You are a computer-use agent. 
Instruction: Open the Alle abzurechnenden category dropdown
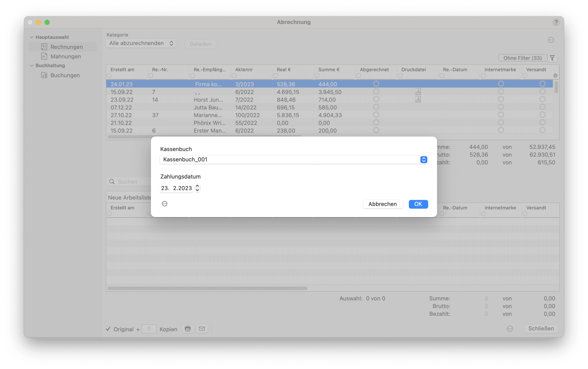141,43
